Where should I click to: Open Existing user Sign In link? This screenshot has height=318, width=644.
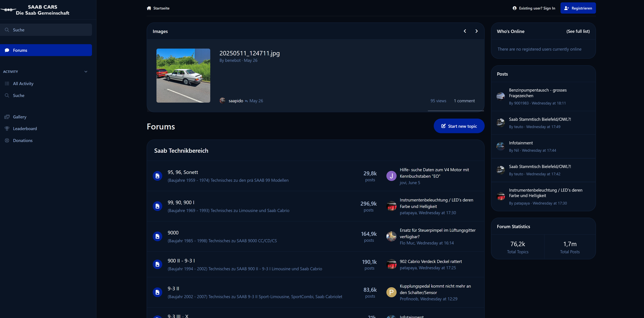pyautogui.click(x=534, y=8)
